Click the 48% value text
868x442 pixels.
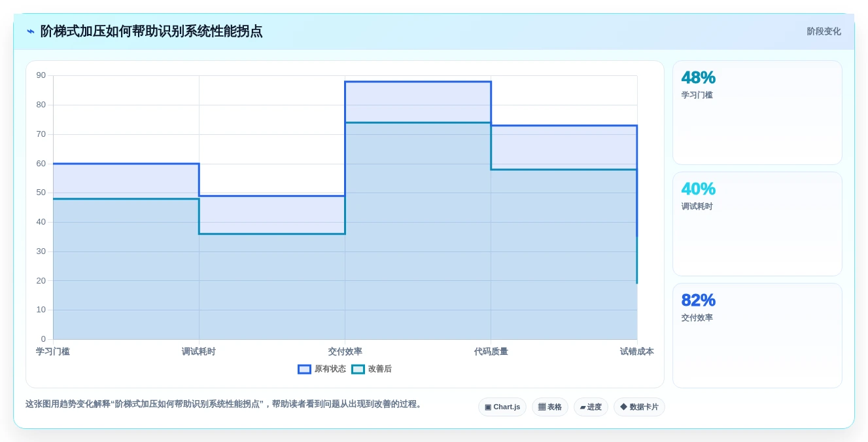click(699, 78)
